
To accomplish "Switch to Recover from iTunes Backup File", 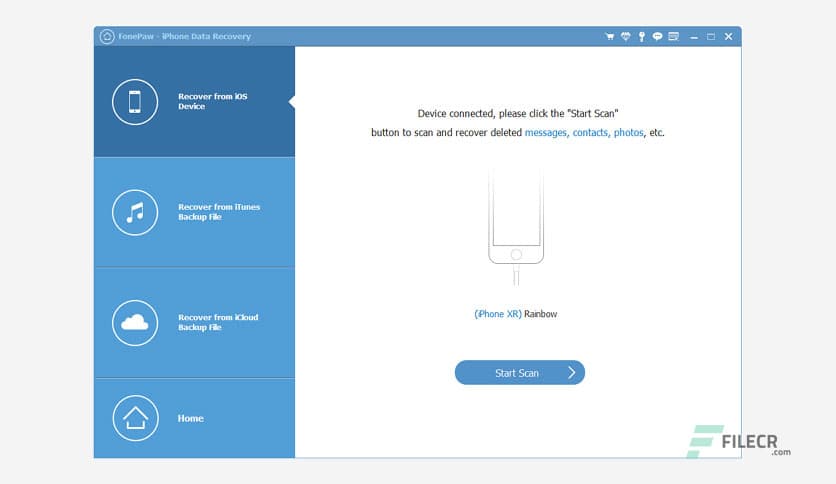I will [194, 212].
